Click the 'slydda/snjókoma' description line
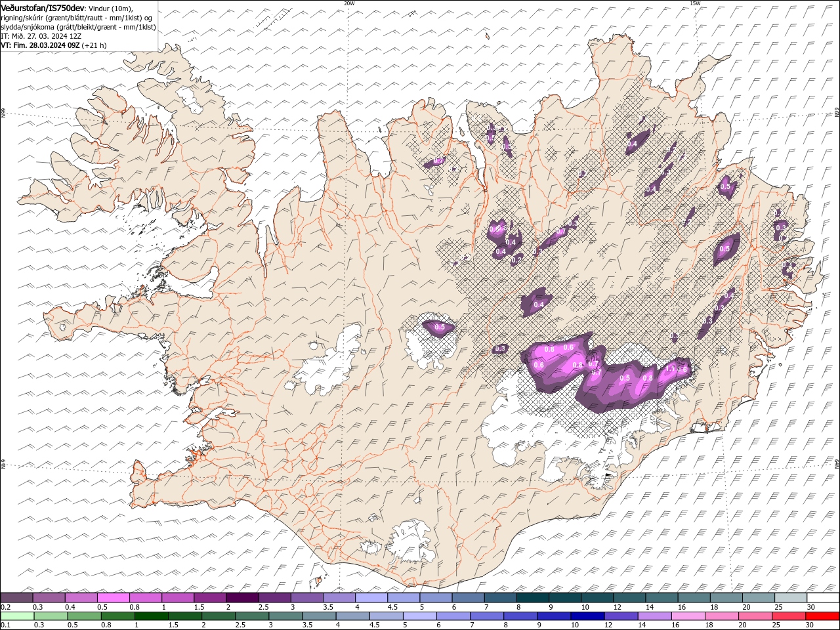Image resolution: width=840 pixels, height=630 pixels. (x=79, y=26)
